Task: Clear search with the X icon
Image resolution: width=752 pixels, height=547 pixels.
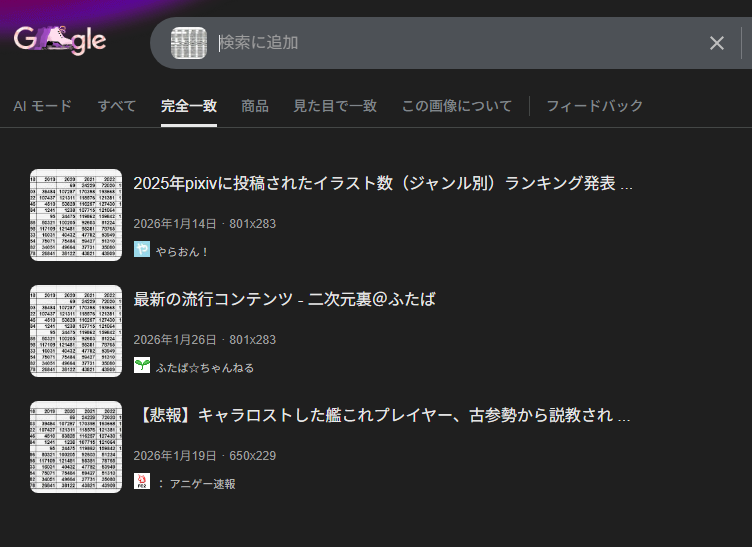Action: click(x=716, y=43)
